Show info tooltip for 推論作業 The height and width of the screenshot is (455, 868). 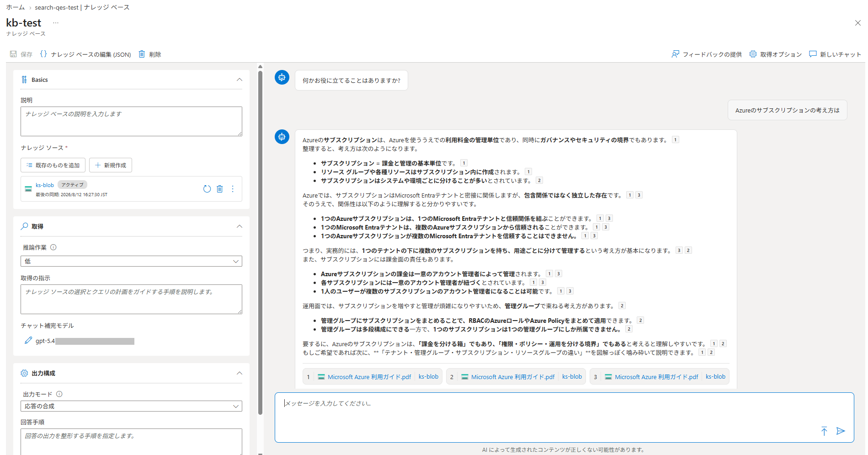tap(53, 247)
